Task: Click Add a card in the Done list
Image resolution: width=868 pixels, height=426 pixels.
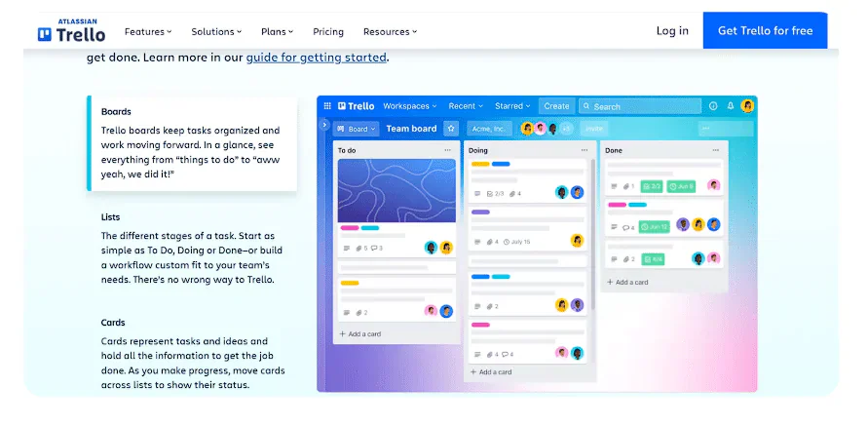Action: (627, 282)
